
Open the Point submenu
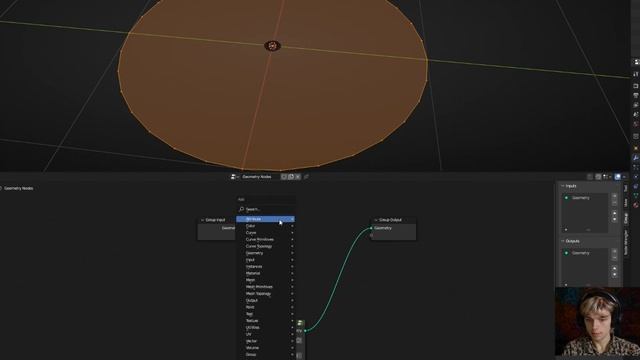pos(265,307)
